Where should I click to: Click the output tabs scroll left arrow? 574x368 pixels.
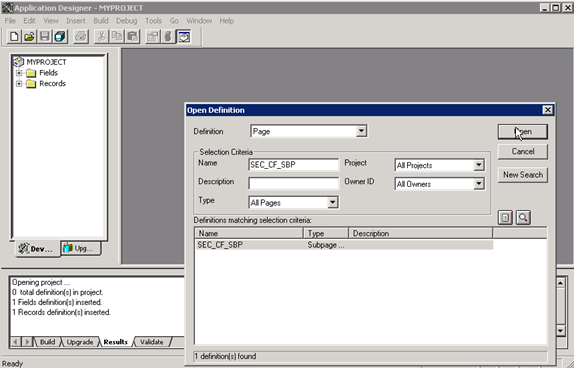click(x=15, y=342)
